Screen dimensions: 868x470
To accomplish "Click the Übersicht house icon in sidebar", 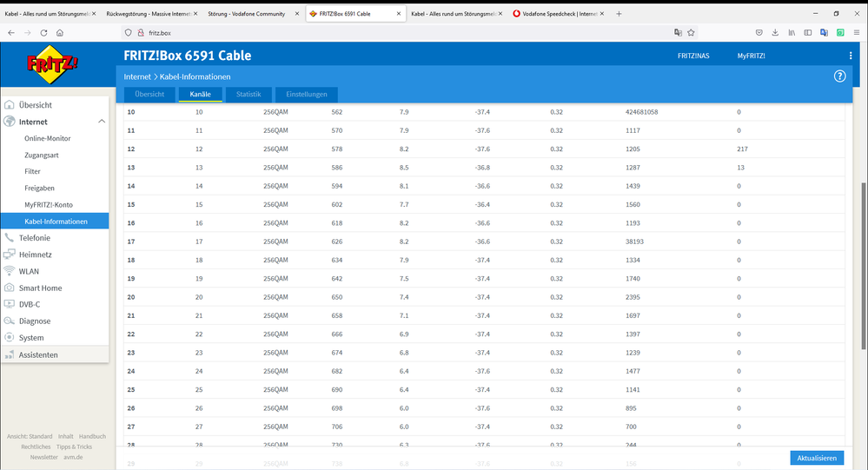I will pos(10,104).
